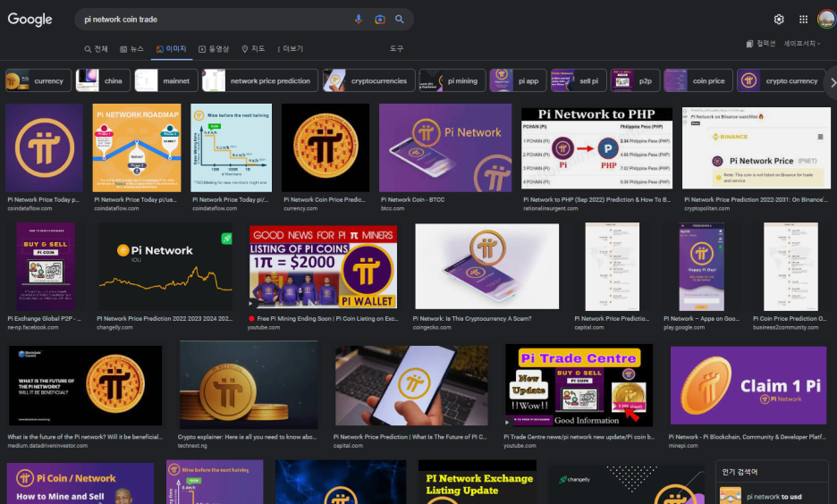
Task: Switch to the 동영상 tab
Action: coord(214,48)
